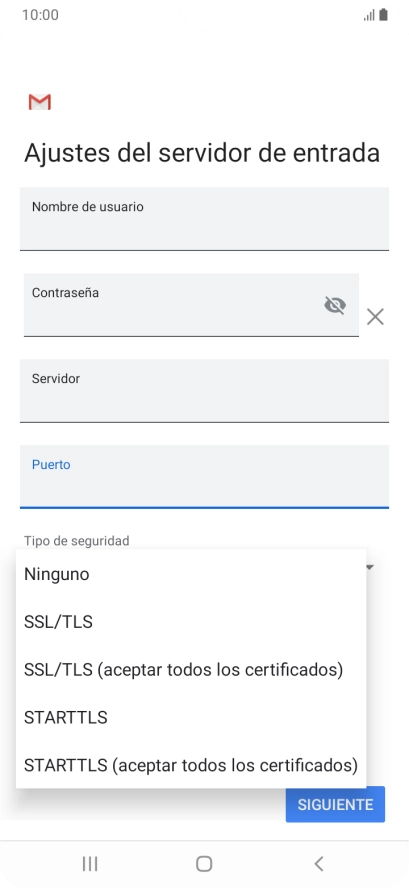Go to home via navigation bar
Screen dimensions: 409x888
pos(204,863)
